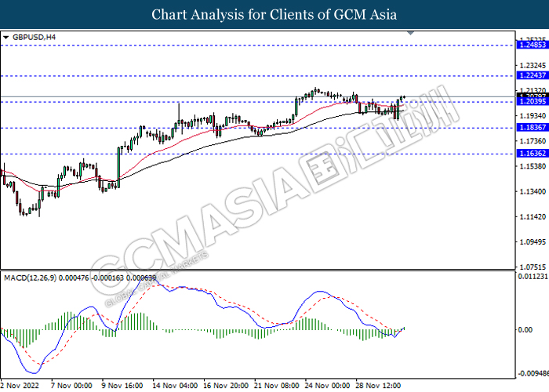Click the 0.00 MACD zero level label
This screenshot has height=392, width=549.
525,330
